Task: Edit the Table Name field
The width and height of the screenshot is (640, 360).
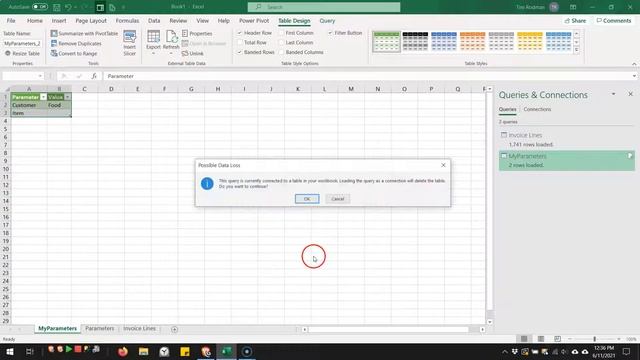Action: (x=22, y=43)
